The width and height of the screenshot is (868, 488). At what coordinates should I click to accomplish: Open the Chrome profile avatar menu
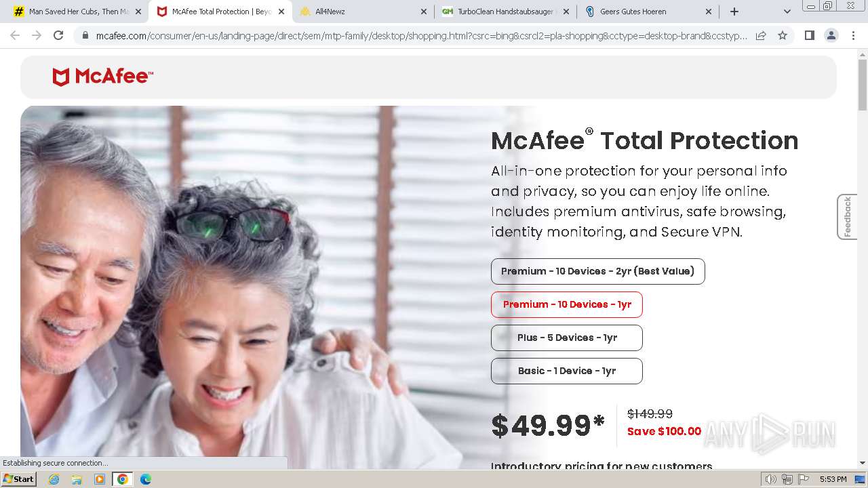(x=831, y=35)
